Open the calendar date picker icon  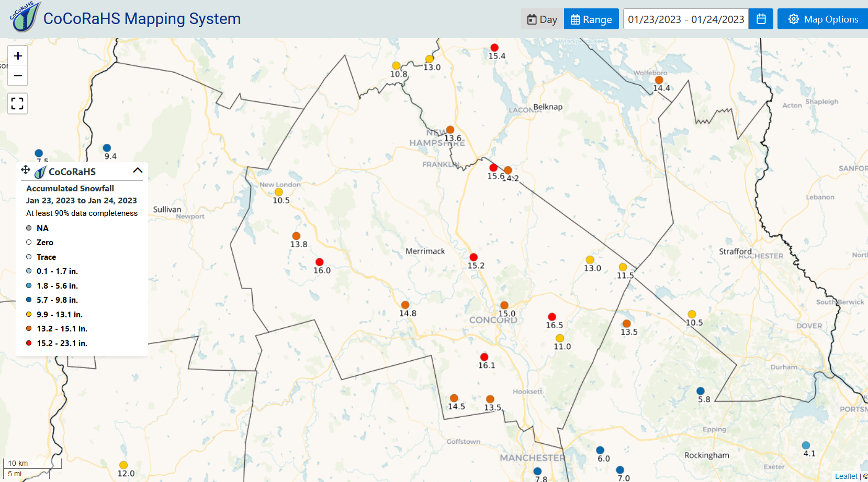pos(761,19)
